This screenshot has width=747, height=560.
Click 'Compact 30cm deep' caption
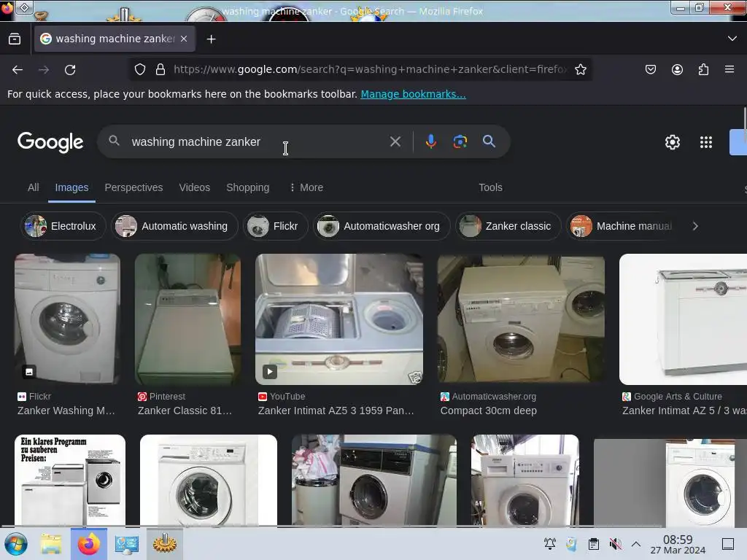488,411
